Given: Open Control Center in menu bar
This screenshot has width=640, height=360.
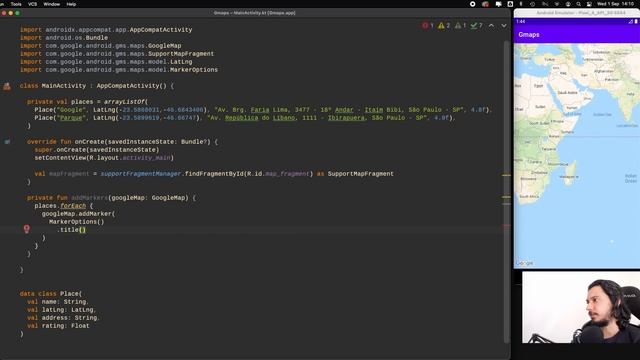Looking at the screenshot, I should 589,4.
